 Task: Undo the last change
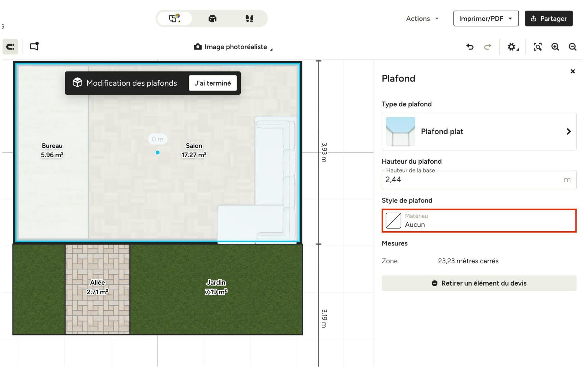coord(470,47)
